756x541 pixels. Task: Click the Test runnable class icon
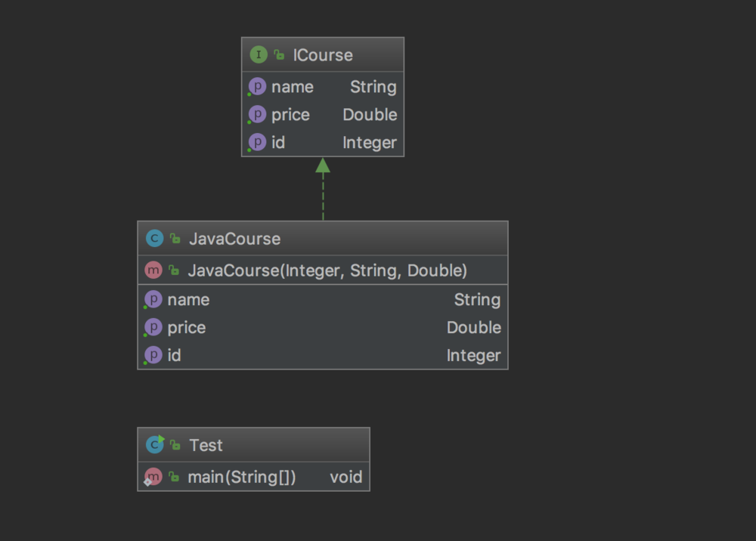click(x=155, y=445)
